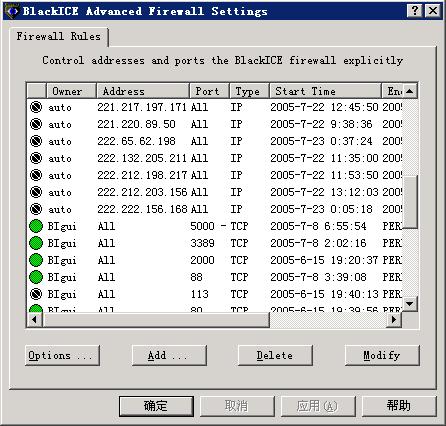
Task: Click block icon for port 113 rule
Action: pyautogui.click(x=36, y=294)
